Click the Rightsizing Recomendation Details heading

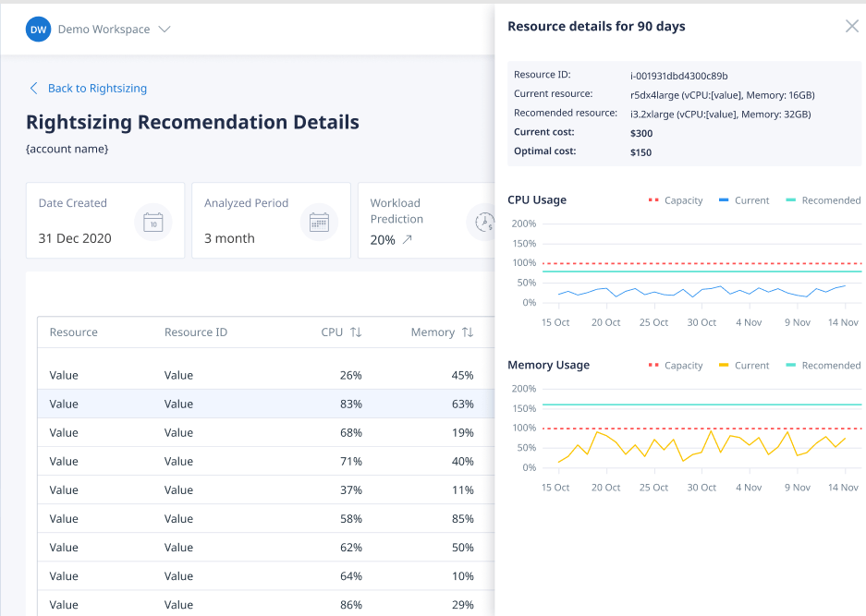[x=193, y=122]
